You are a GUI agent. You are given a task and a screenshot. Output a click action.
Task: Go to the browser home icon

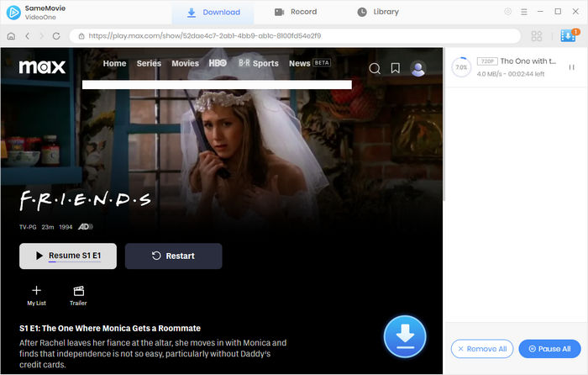(x=11, y=36)
